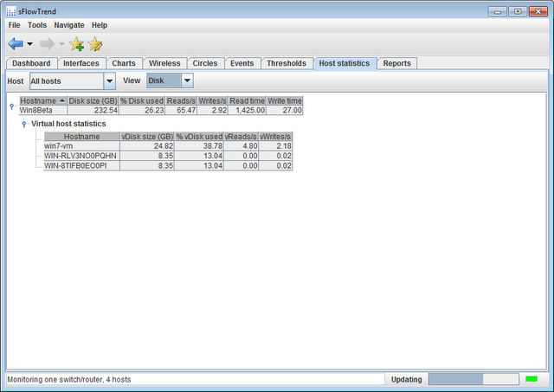Viewport: 554px width, 392px height.
Task: Collapse the Win8Beta host tree node
Action: 11,106
